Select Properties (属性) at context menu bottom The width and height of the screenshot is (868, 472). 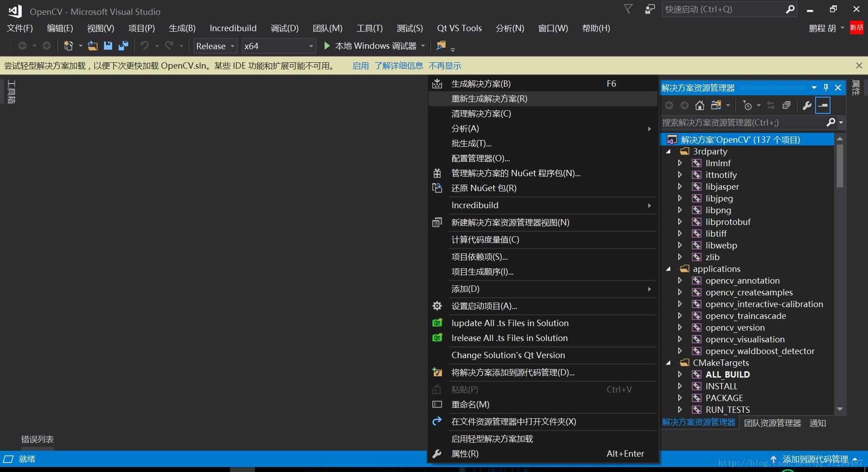coord(542,453)
